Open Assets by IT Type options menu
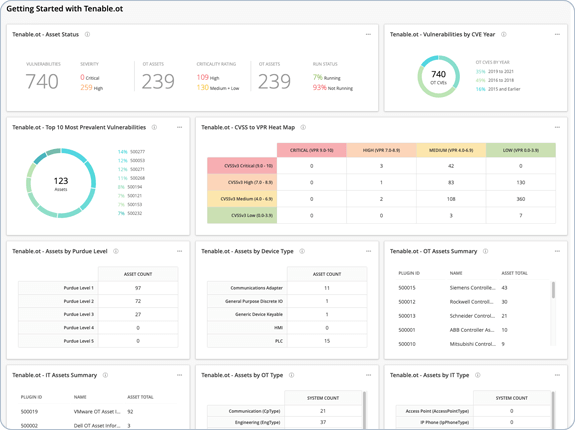Screen dimensions: 575x430 (557, 375)
